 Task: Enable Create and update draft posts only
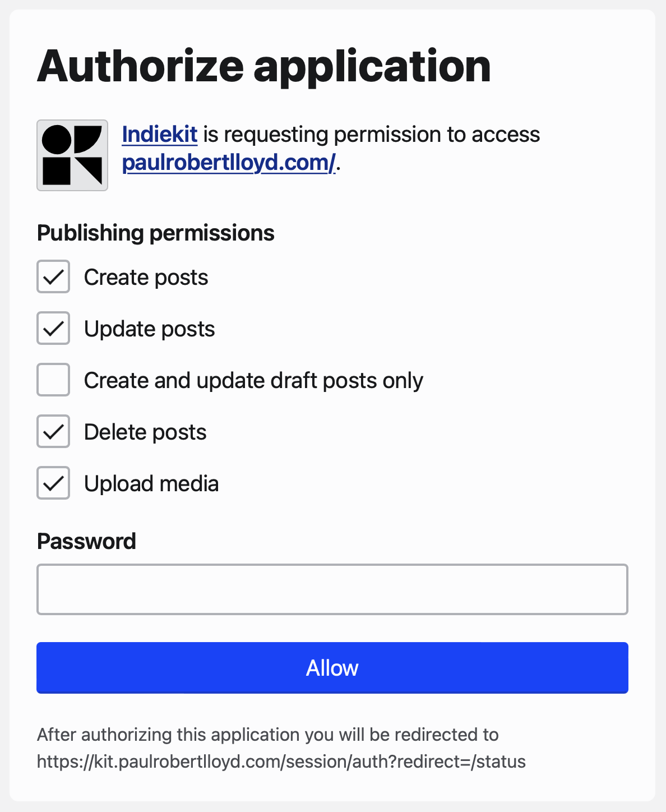pyautogui.click(x=53, y=380)
